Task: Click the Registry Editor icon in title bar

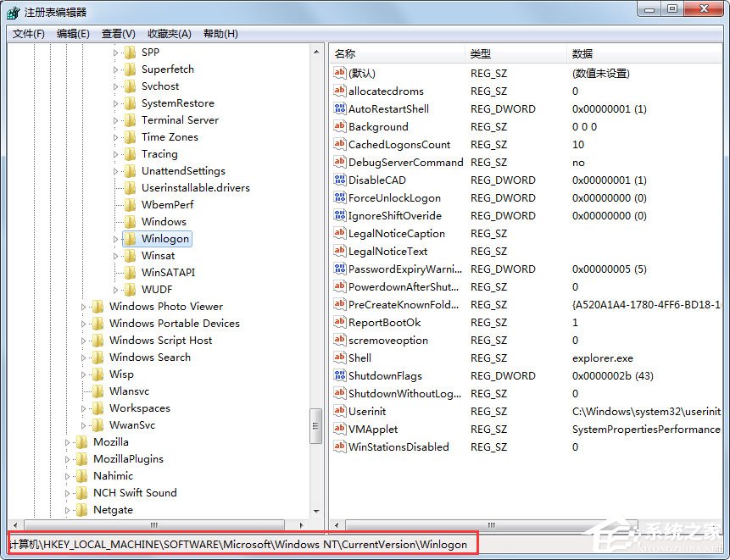Action: point(12,12)
